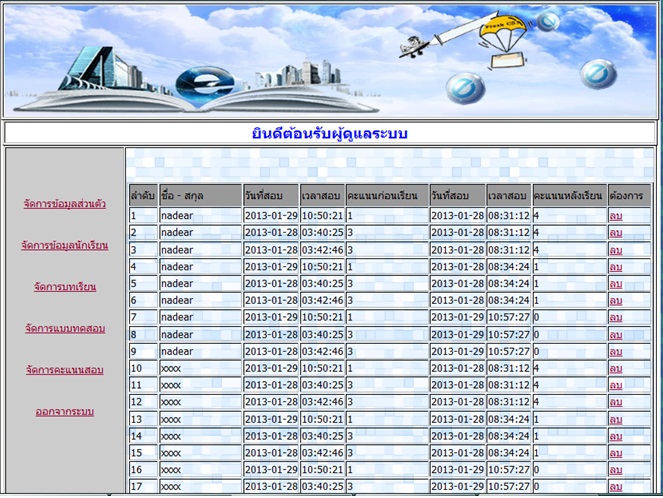
Task: Open the จัดการแบบทดสอบ menu link
Action: point(65,328)
